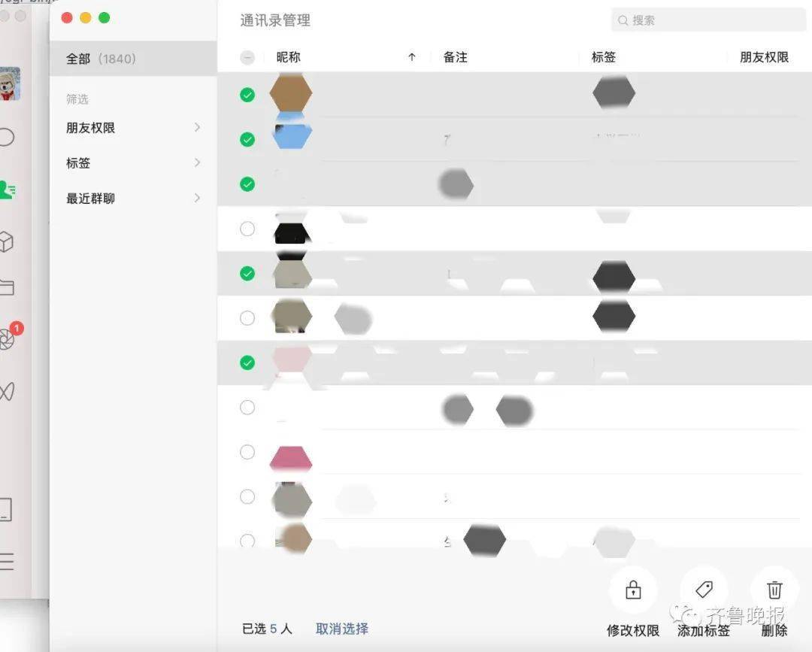The width and height of the screenshot is (812, 652).
Task: Open the Contacts icon in the WeChat sidebar
Action: click(x=8, y=190)
